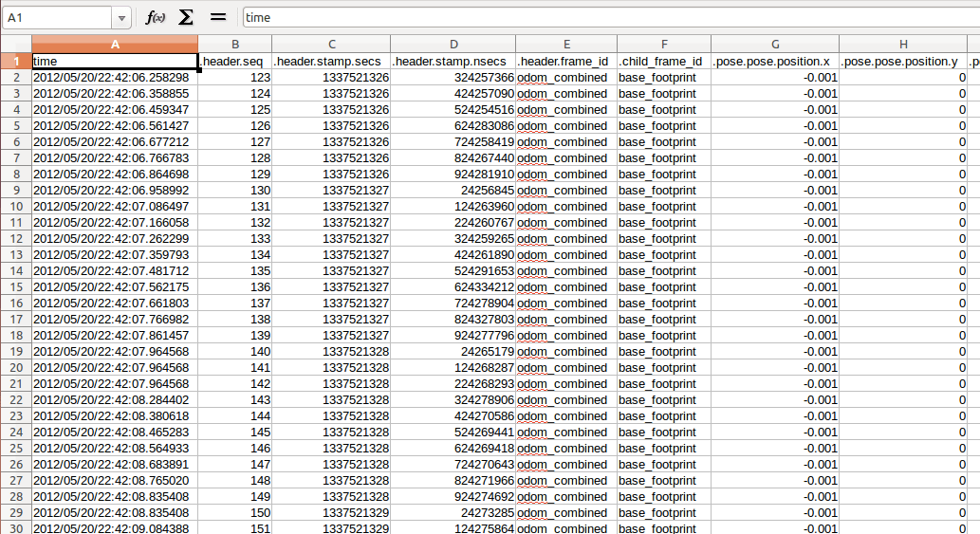Click the seq cell with value 123

pos(235,78)
